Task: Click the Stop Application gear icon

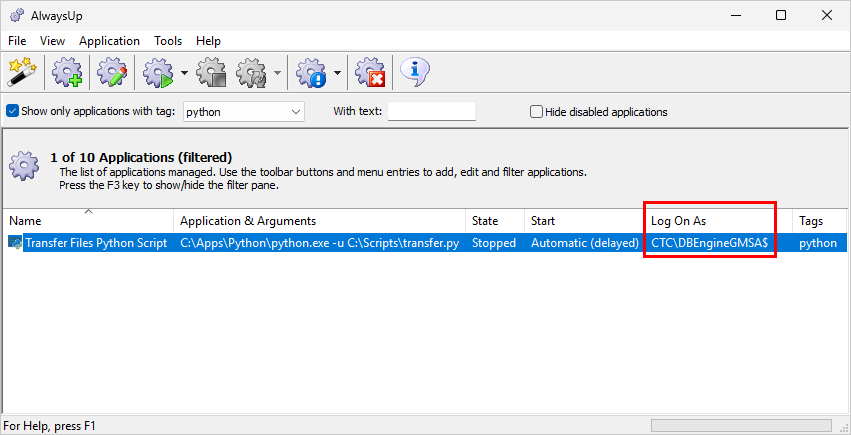Action: click(x=212, y=72)
